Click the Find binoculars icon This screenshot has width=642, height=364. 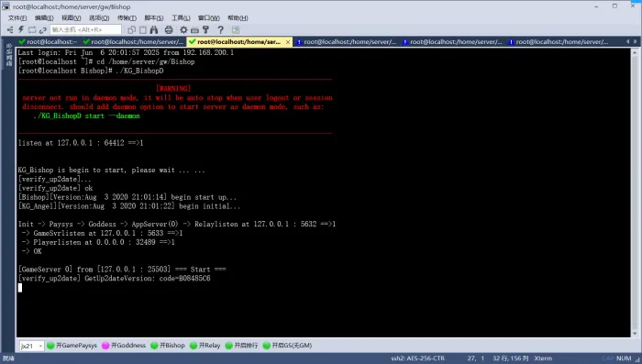coord(154,30)
